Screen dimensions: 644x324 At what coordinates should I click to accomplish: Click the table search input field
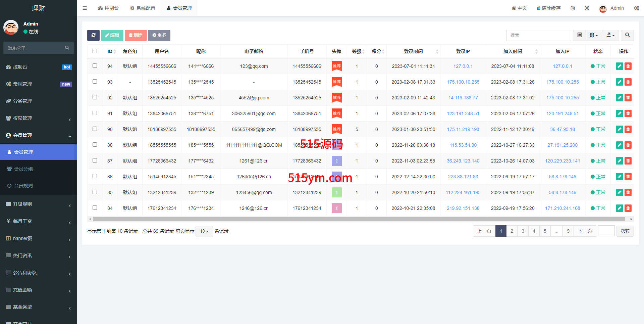point(538,35)
